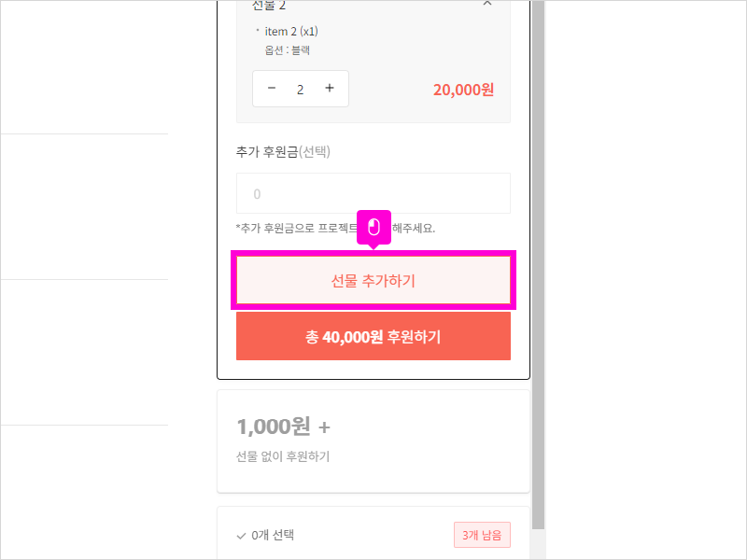The width and height of the screenshot is (747, 560).
Task: Click the checkmark icon beside 0개 선택
Action: [x=242, y=536]
